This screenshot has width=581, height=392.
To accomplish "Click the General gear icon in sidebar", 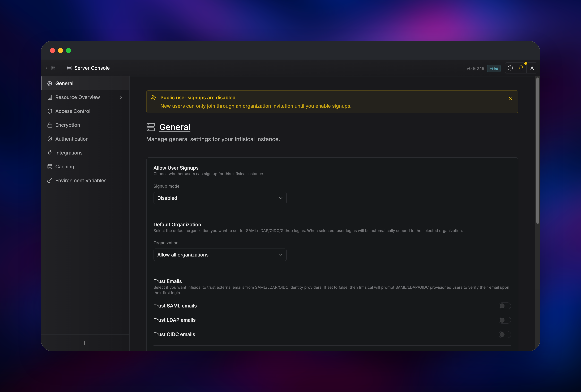I will [x=50, y=84].
